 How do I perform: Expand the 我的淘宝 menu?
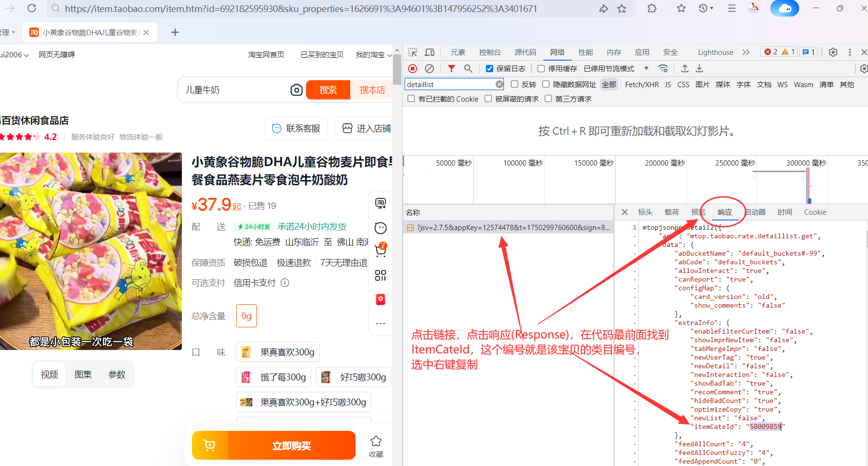(373, 55)
